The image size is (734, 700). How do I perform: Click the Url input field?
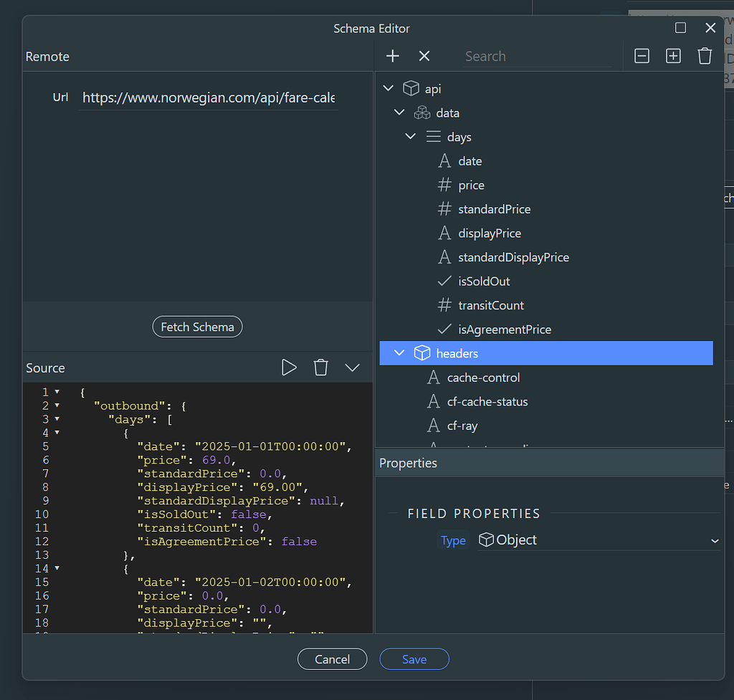point(208,97)
